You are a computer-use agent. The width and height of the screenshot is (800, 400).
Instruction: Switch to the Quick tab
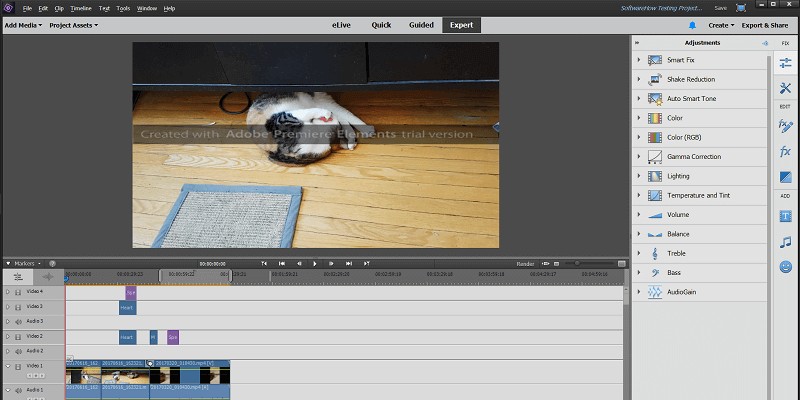click(x=381, y=25)
